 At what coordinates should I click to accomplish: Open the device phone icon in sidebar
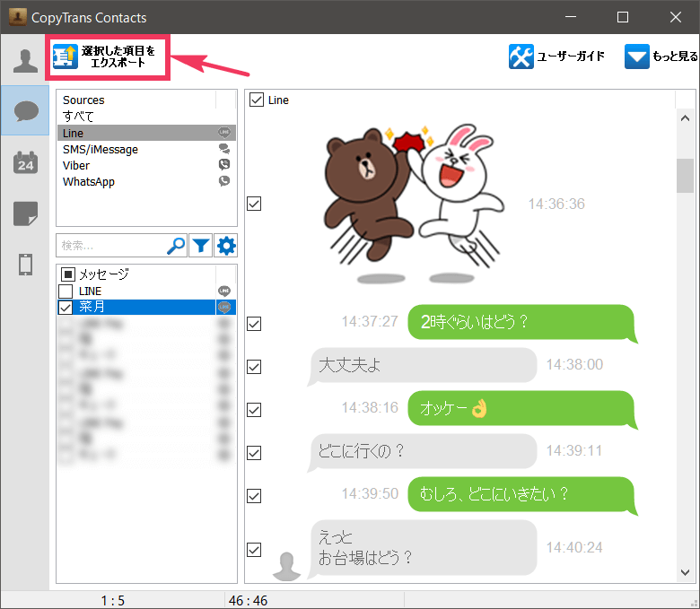25,264
